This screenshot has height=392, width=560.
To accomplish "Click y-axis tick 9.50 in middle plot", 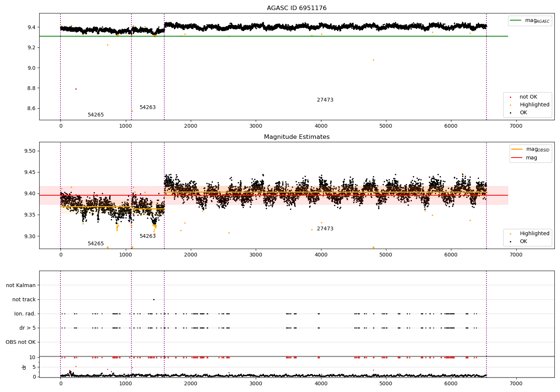I will 30,151.
